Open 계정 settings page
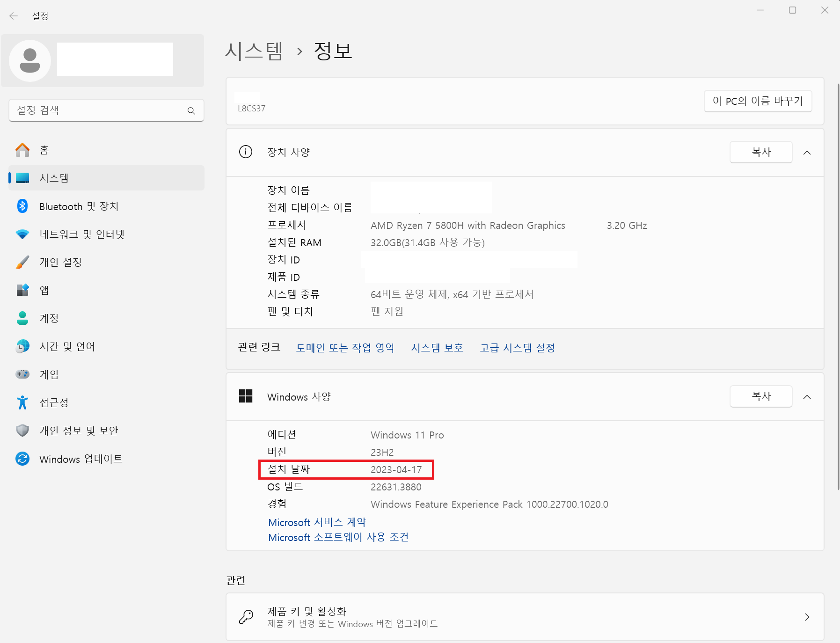The height and width of the screenshot is (643, 840). pyautogui.click(x=106, y=318)
